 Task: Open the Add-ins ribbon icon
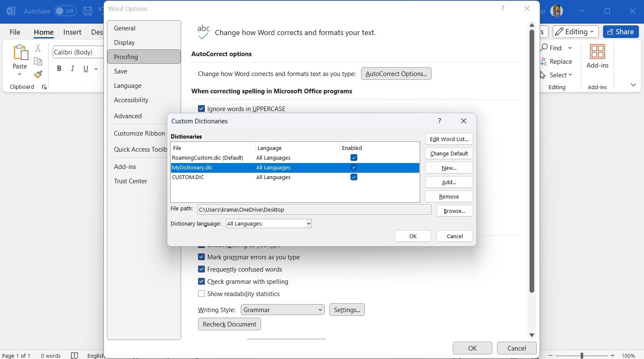tap(597, 56)
